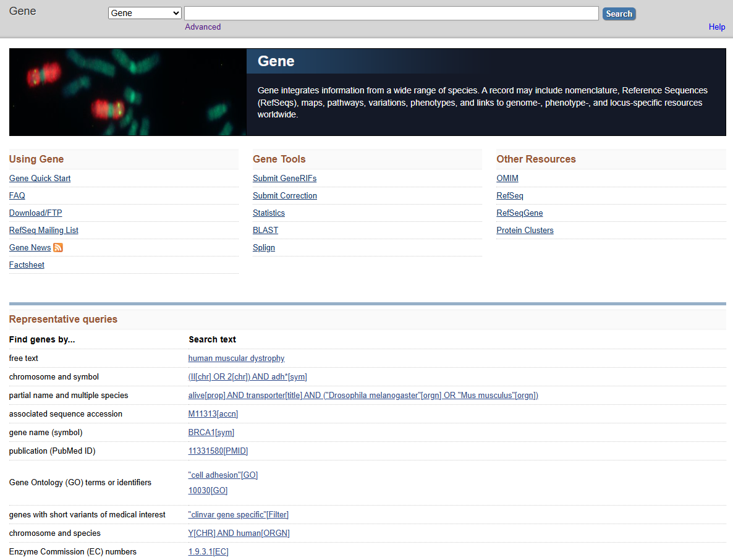Click into the main search text field
The width and height of the screenshot is (733, 560).
[x=391, y=13]
